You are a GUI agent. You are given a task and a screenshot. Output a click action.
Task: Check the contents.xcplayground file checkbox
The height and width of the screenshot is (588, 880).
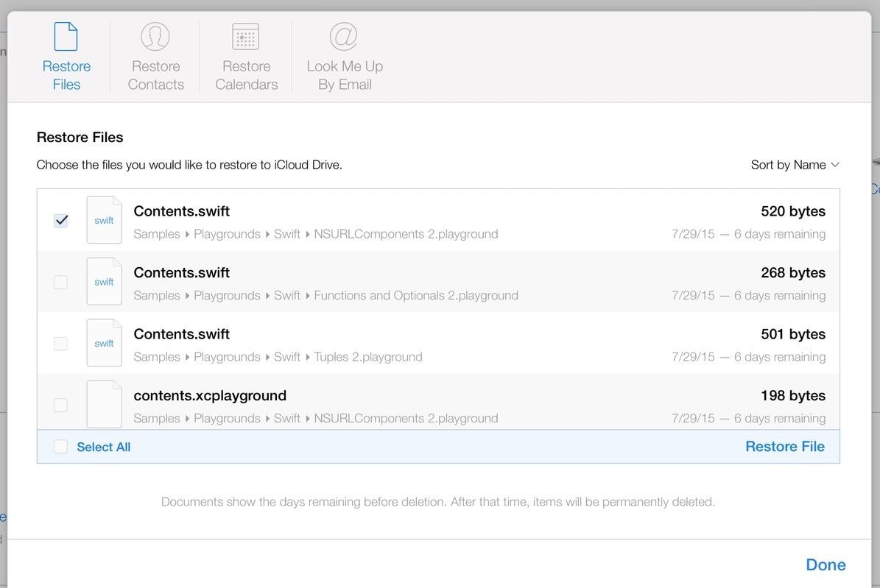[61, 405]
